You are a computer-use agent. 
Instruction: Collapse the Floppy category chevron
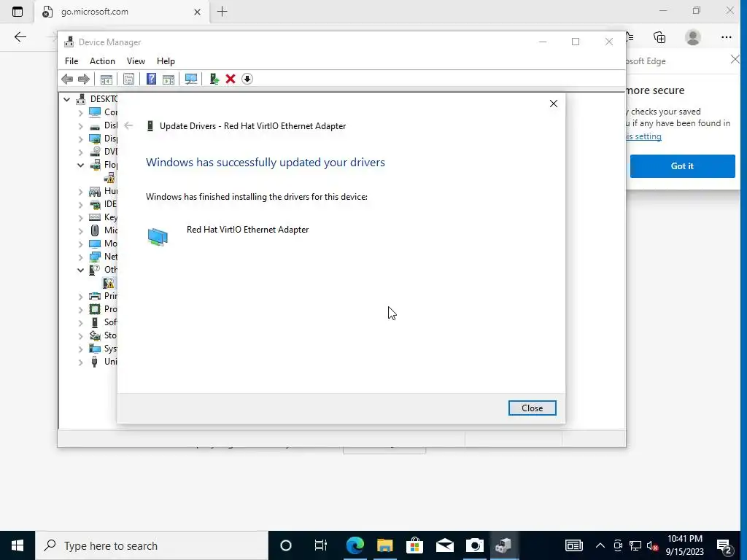click(x=80, y=165)
